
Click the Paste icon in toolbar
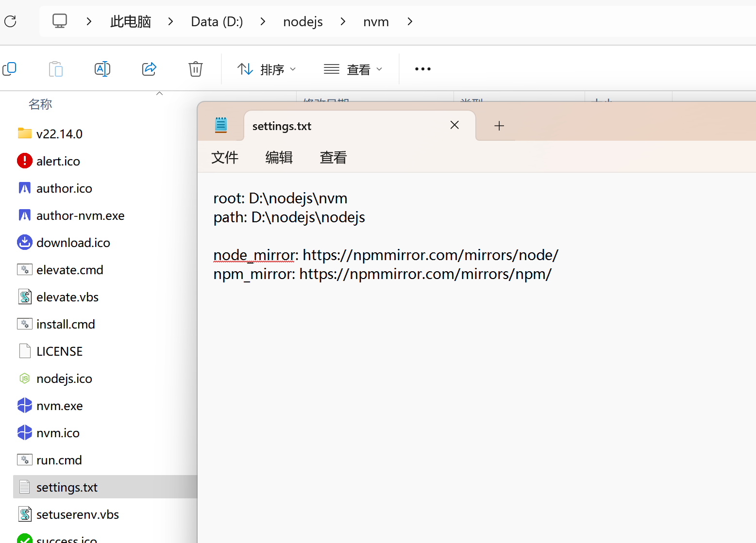tap(56, 69)
